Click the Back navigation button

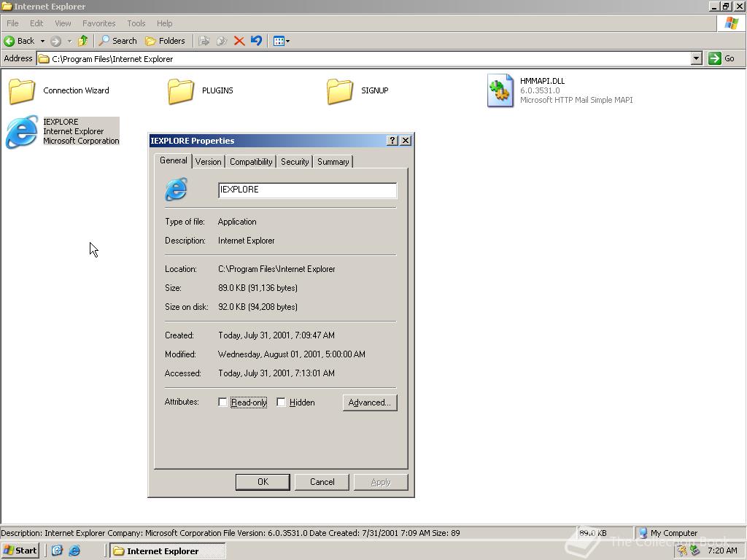pyautogui.click(x=19, y=41)
